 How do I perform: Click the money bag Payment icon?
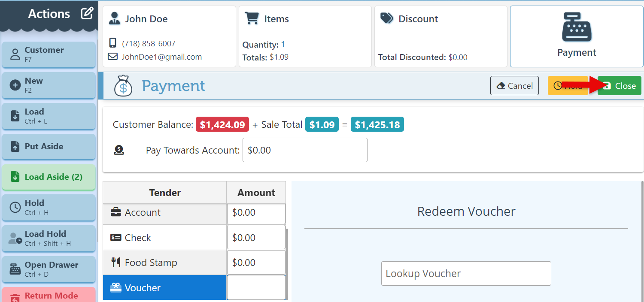coord(123,85)
